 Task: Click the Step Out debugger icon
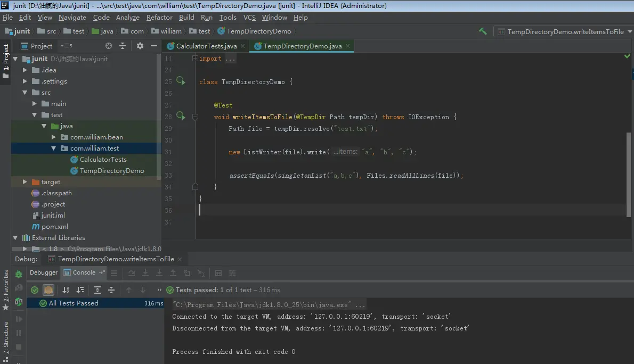point(173,273)
